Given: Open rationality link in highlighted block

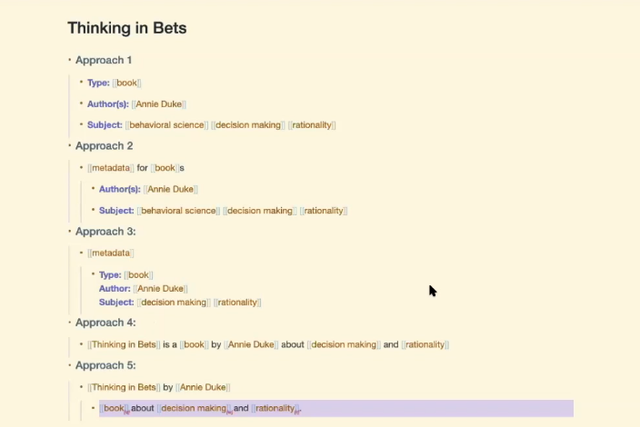Looking at the screenshot, I should [x=275, y=408].
